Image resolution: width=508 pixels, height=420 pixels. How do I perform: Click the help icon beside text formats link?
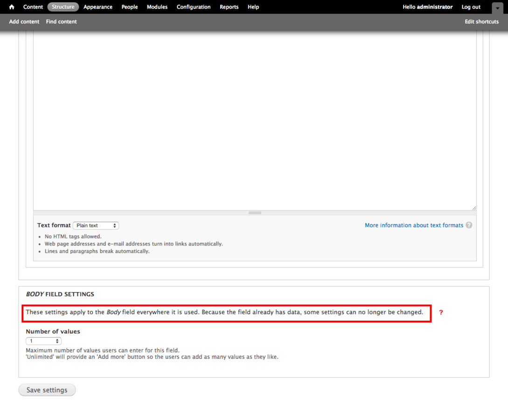point(469,225)
